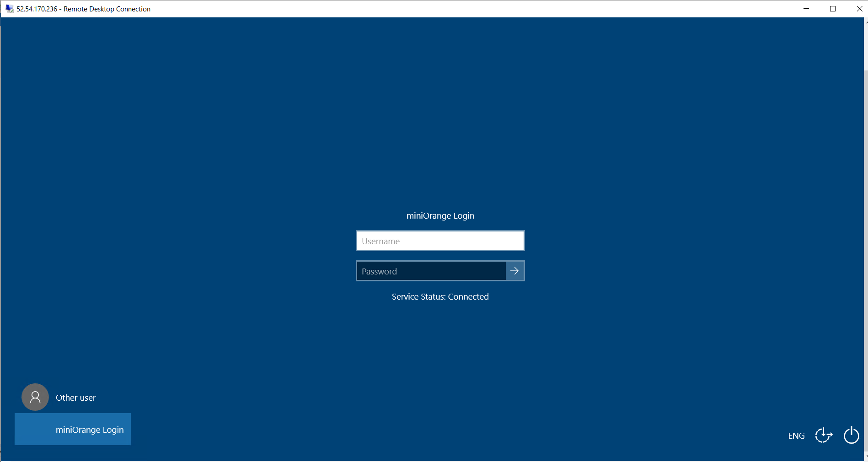The width and height of the screenshot is (868, 462).
Task: Open the Ease of Access icon
Action: [x=824, y=435]
